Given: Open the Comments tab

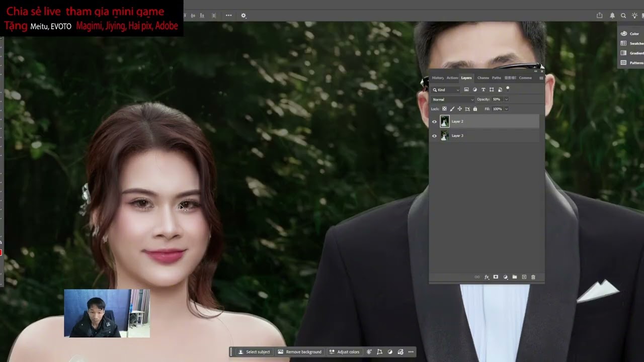Looking at the screenshot, I should [525, 78].
